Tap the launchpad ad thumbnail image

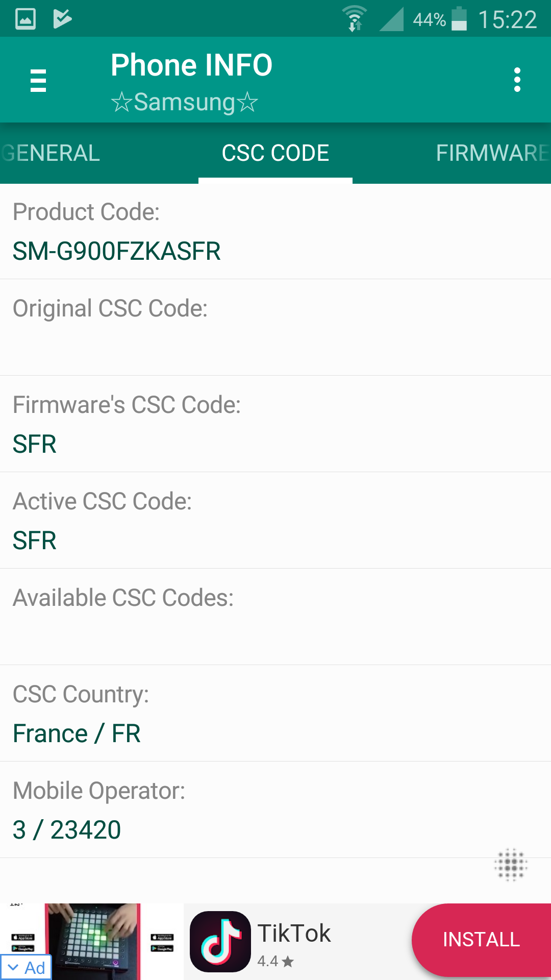tap(92, 941)
